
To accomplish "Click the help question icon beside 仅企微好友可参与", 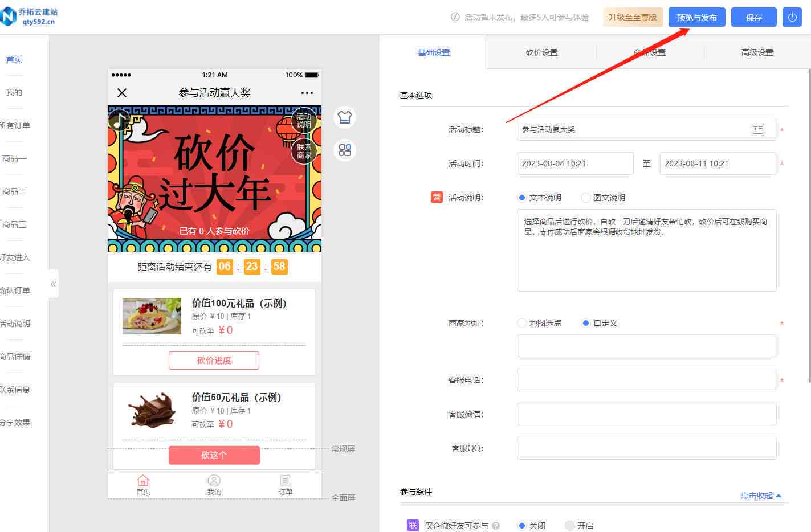I will pyautogui.click(x=496, y=526).
